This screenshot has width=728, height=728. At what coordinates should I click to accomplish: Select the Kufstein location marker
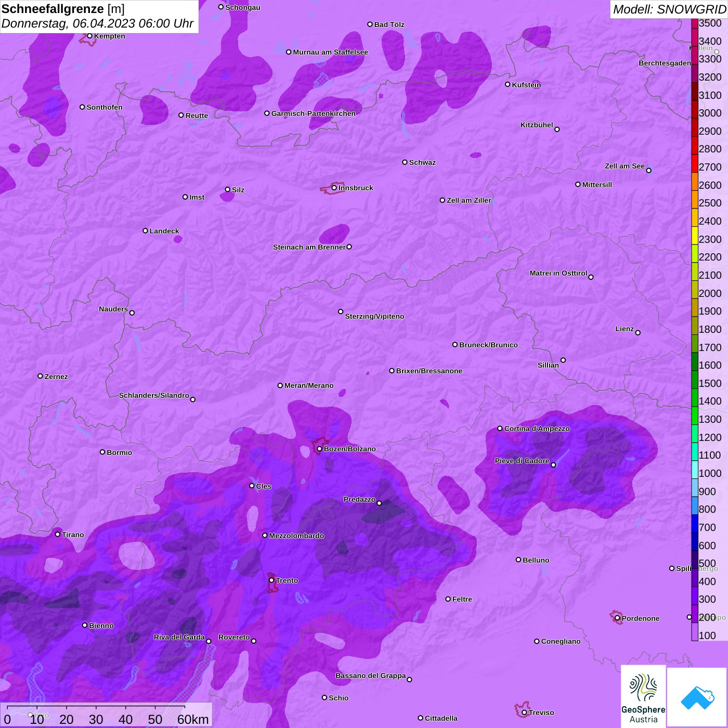point(508,84)
